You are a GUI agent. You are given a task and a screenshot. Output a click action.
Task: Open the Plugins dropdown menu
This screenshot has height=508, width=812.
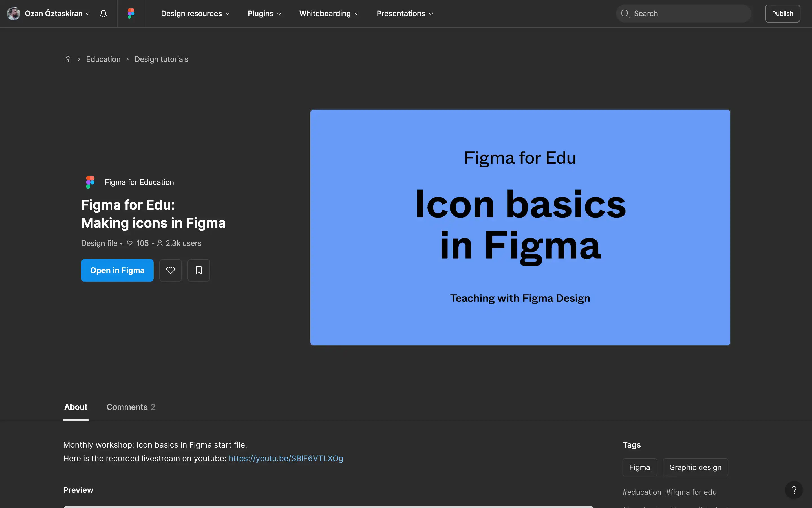pyautogui.click(x=264, y=14)
